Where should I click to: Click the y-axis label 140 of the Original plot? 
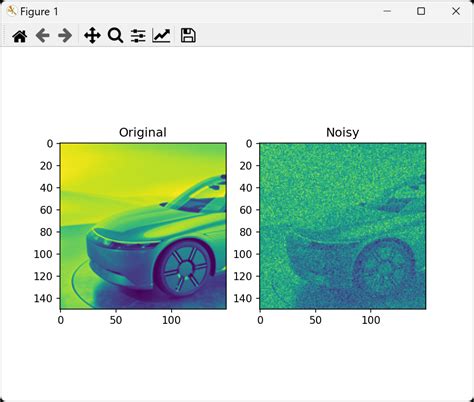43,298
